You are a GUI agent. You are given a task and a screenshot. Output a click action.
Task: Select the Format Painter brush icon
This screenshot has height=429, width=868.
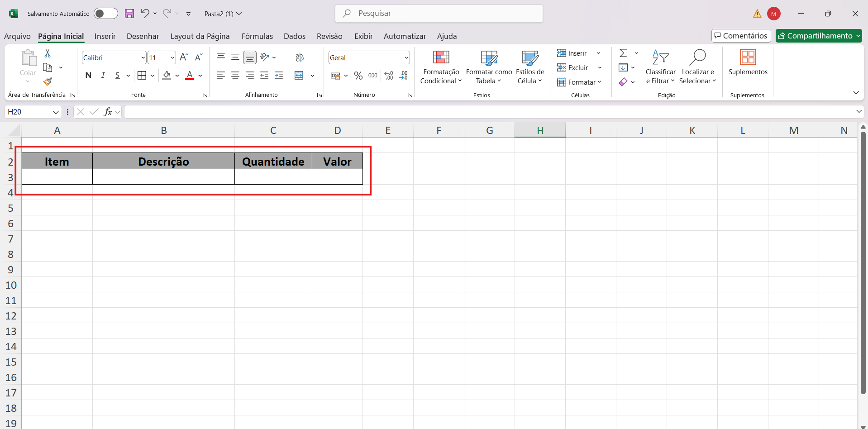[48, 81]
